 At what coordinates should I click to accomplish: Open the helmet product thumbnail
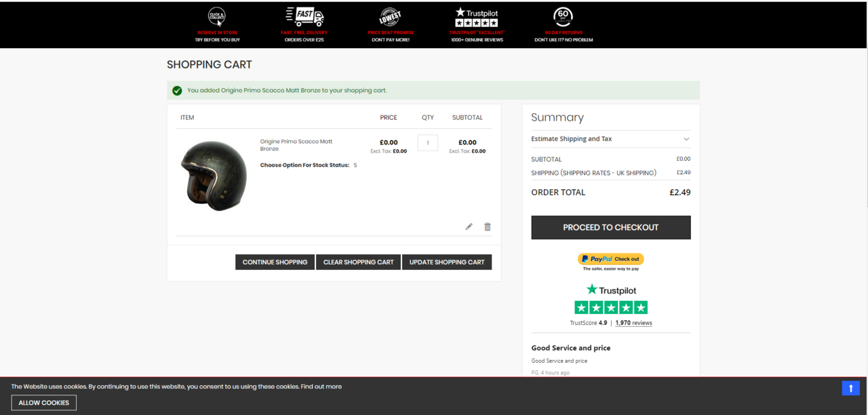[214, 175]
